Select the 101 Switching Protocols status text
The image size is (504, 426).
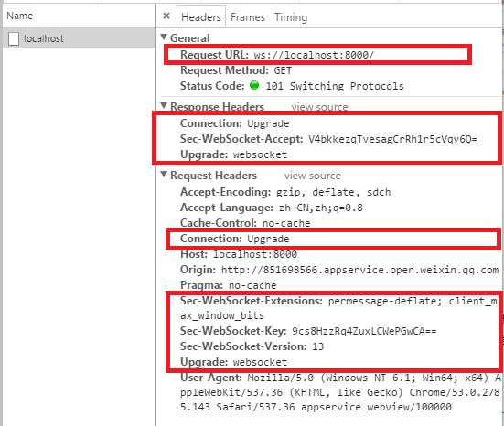click(335, 86)
